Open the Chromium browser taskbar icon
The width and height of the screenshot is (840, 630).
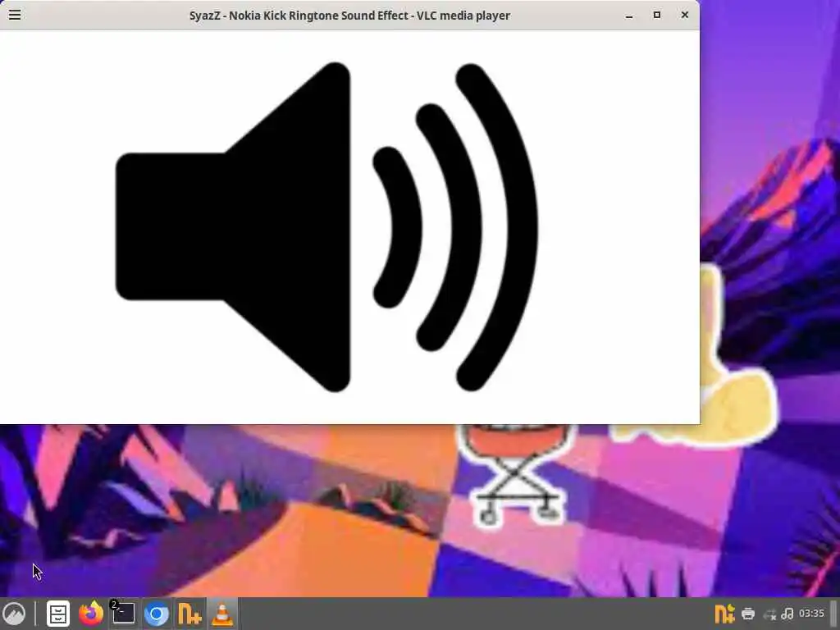[157, 614]
